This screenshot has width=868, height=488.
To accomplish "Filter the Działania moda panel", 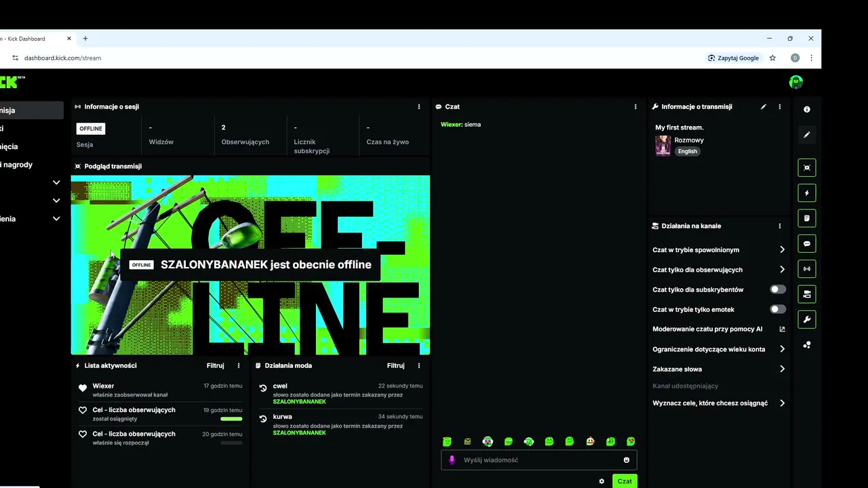I will coord(395,365).
